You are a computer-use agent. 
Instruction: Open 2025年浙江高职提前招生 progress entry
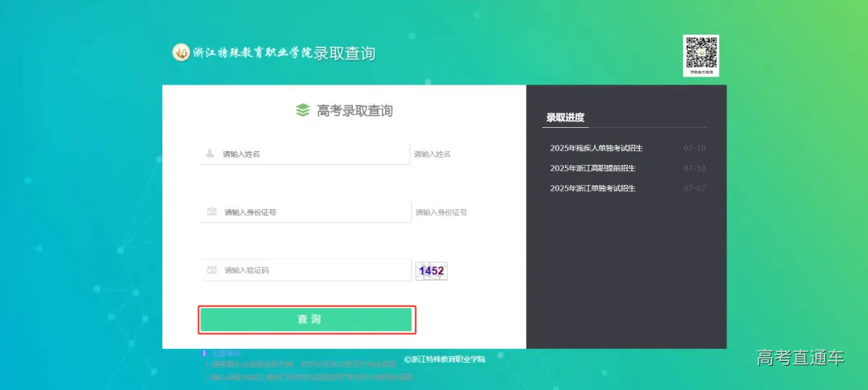click(x=592, y=168)
